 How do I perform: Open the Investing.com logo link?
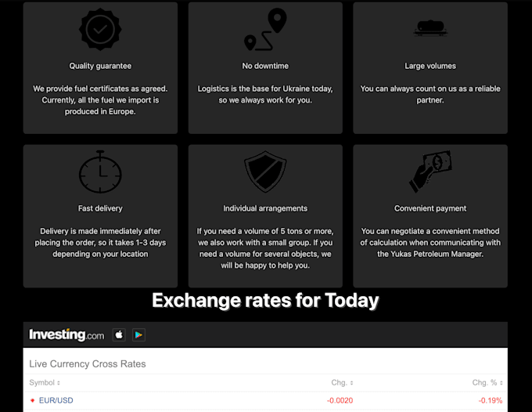pyautogui.click(x=66, y=335)
